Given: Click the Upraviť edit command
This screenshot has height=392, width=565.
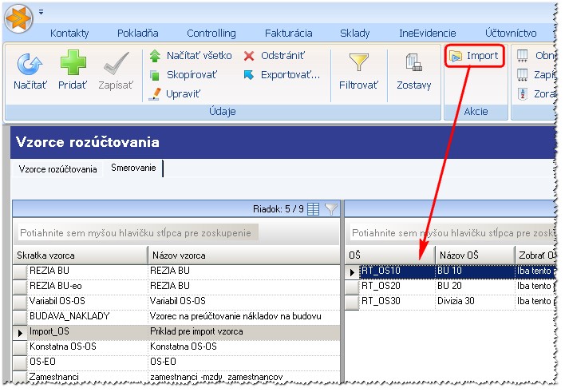Looking at the screenshot, I should [x=175, y=93].
